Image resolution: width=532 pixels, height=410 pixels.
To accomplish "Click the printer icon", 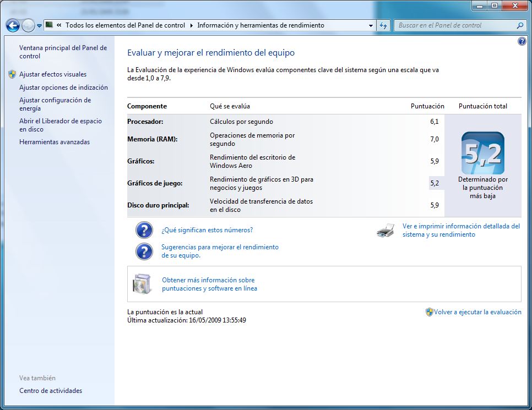I will (386, 231).
